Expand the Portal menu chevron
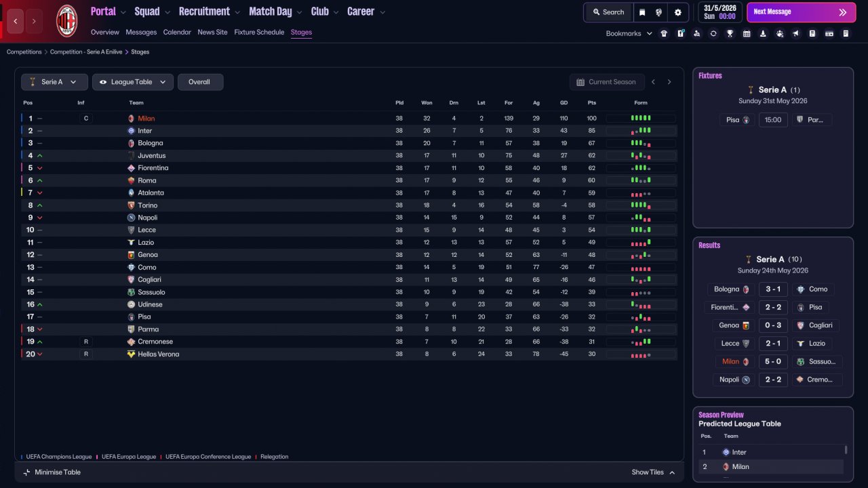 pyautogui.click(x=123, y=12)
